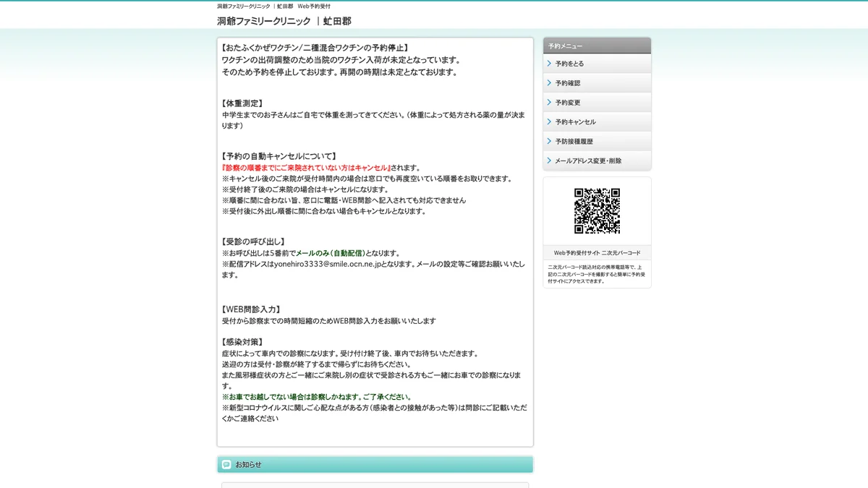Image resolution: width=868 pixels, height=488 pixels.
Task: Open the 予約確認 menu item
Action: 597,83
